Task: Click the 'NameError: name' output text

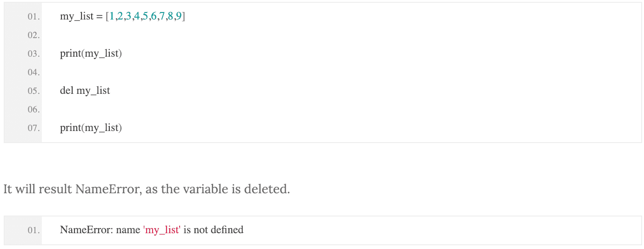Action: click(x=100, y=230)
